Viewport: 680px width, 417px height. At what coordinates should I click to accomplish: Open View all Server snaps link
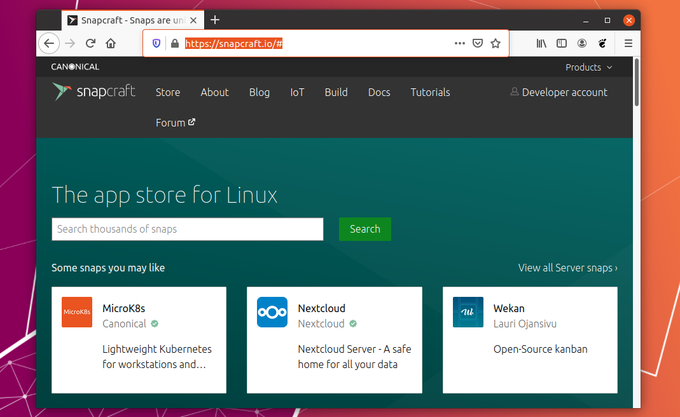568,268
